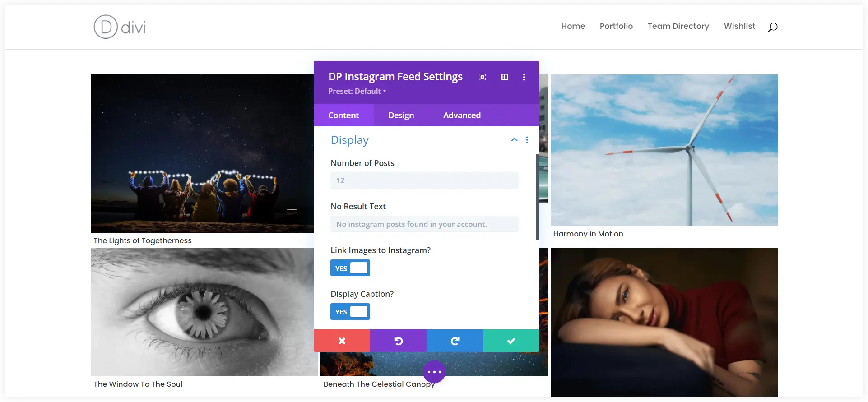Open Portfolio menu item

click(x=616, y=26)
